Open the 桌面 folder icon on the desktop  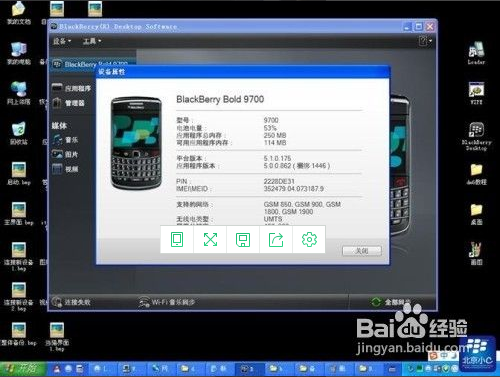(x=476, y=214)
